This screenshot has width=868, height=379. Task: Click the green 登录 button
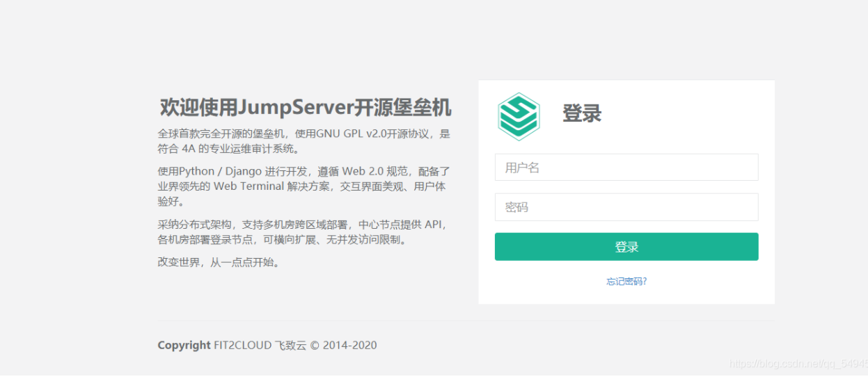click(626, 247)
